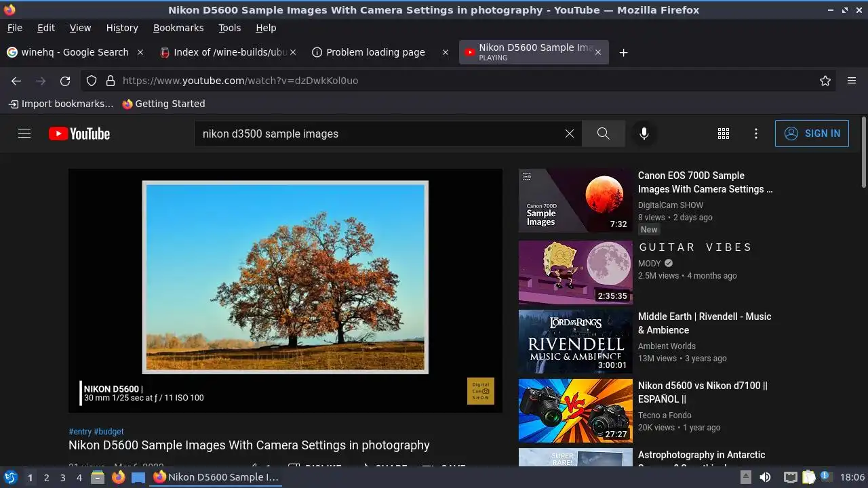Switch to Index of /wine-builds tab
The height and width of the screenshot is (488, 868).
coord(229,52)
